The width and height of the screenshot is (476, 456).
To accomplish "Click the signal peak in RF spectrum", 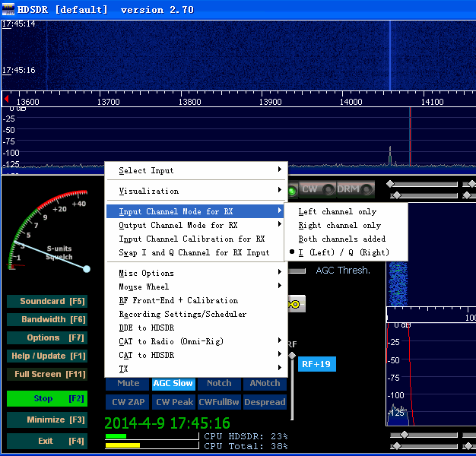I will (x=390, y=155).
